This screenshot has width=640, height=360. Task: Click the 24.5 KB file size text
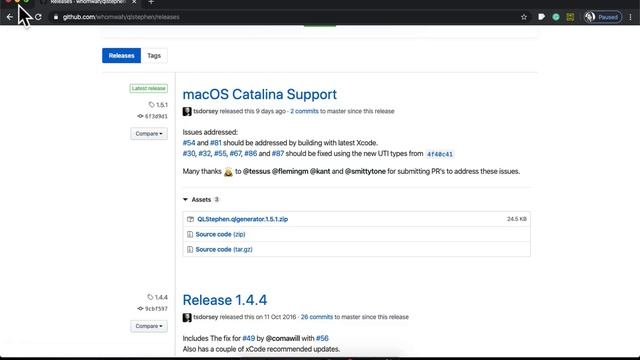tap(517, 219)
